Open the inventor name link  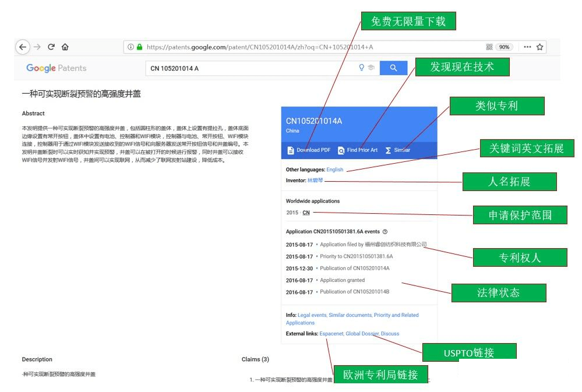315,181
